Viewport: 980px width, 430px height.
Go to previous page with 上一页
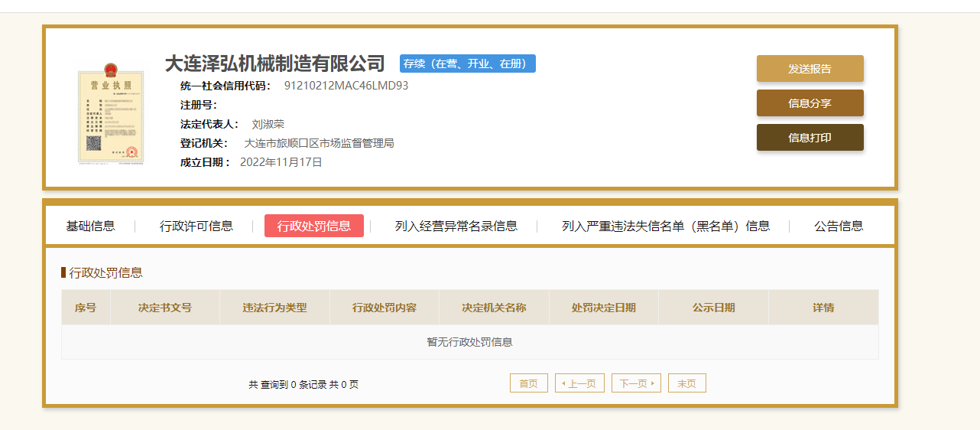[x=579, y=383]
